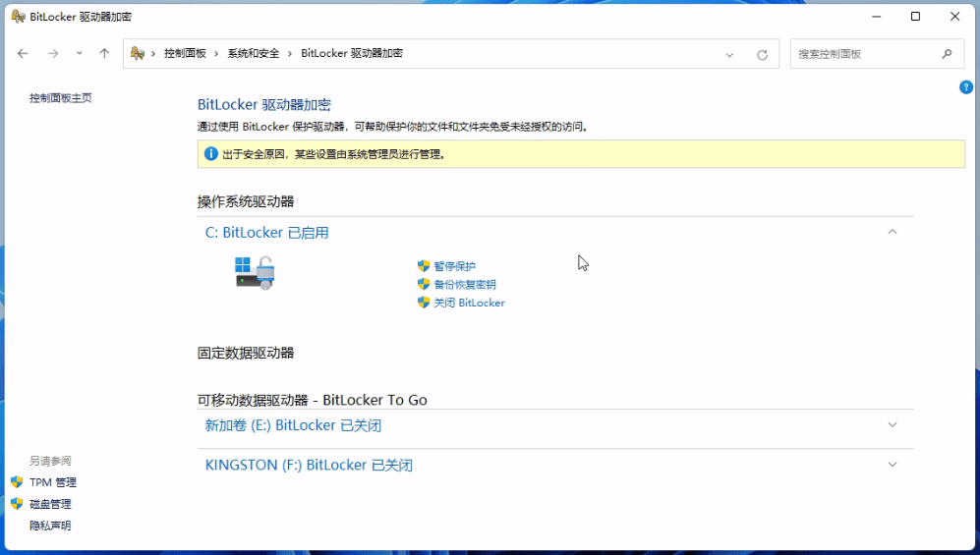This screenshot has height=555, width=980.
Task: Open recent locations dropdown arrow
Action: 80,54
